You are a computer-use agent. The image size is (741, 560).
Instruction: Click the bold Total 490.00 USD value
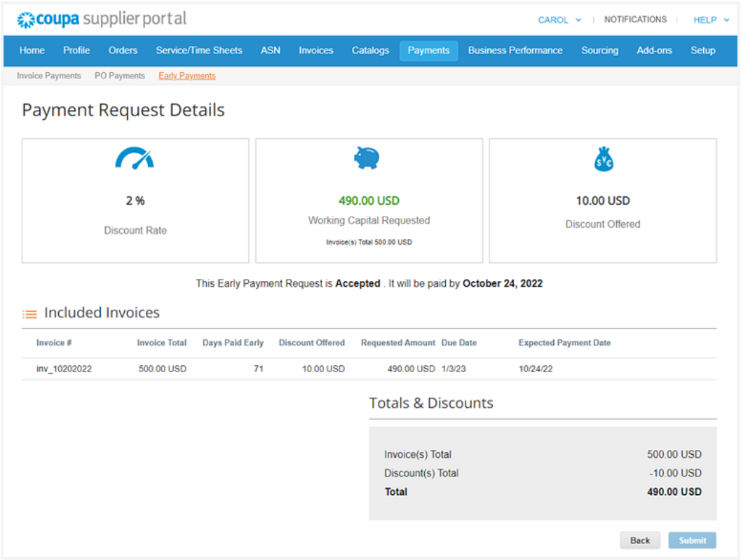point(674,492)
